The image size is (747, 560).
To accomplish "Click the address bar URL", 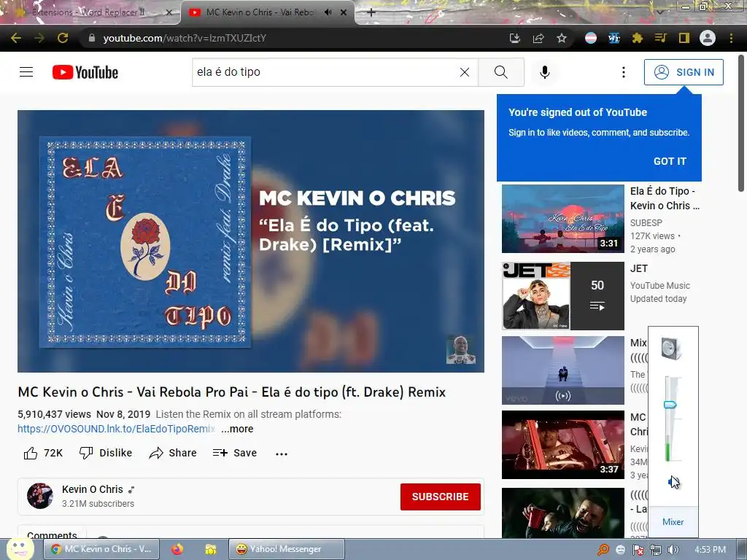I will [x=185, y=38].
